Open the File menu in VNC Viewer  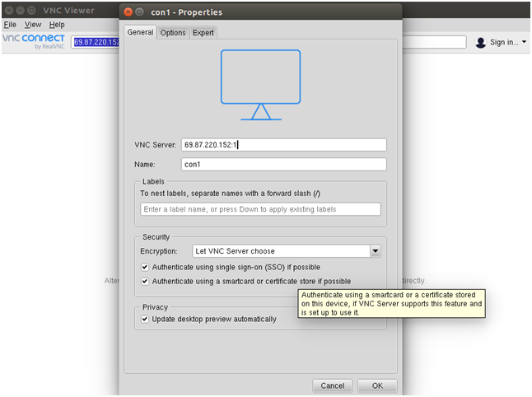click(10, 25)
